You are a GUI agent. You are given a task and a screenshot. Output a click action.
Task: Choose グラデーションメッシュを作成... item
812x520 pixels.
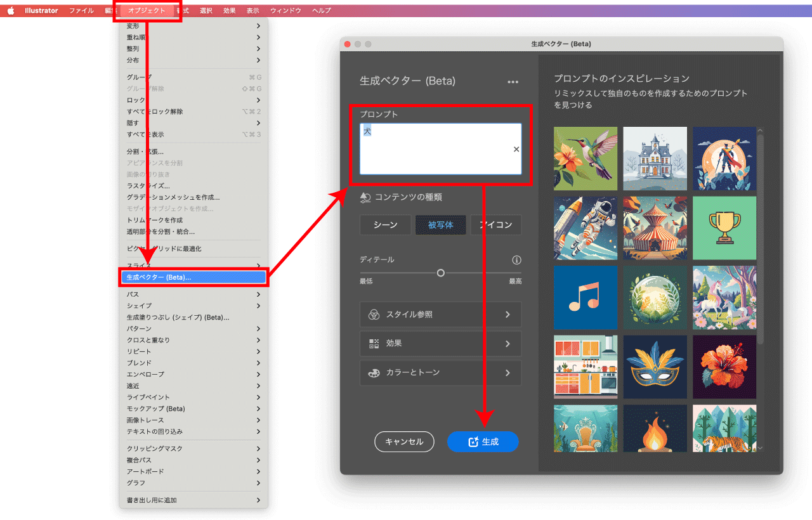(193, 197)
